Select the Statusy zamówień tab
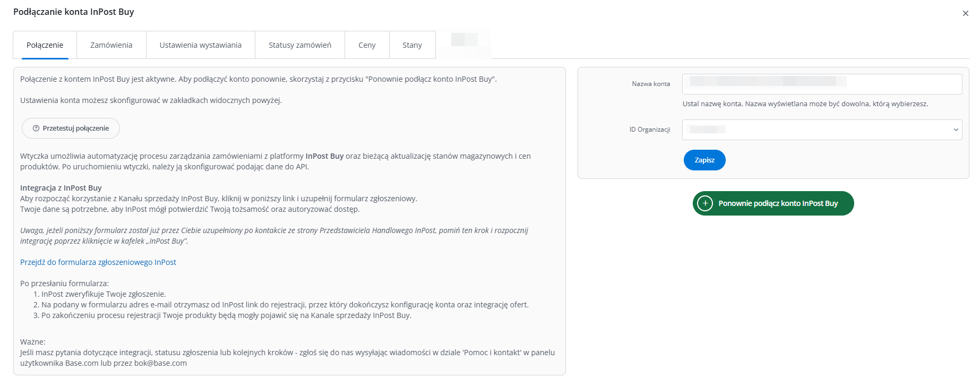 point(299,45)
